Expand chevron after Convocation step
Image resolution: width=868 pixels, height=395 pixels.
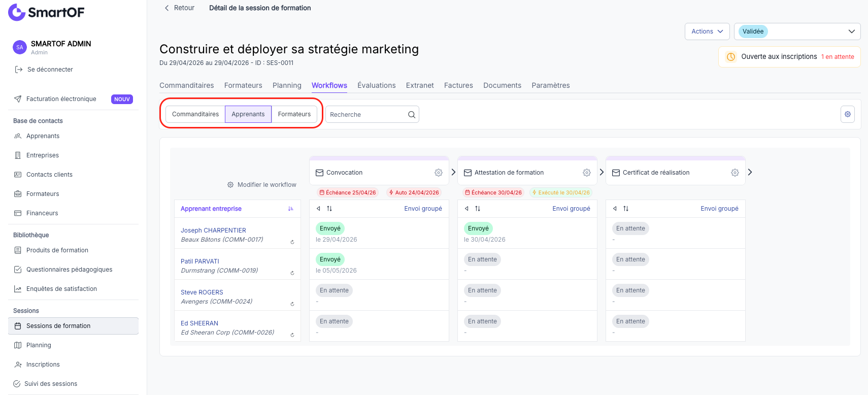coord(453,172)
